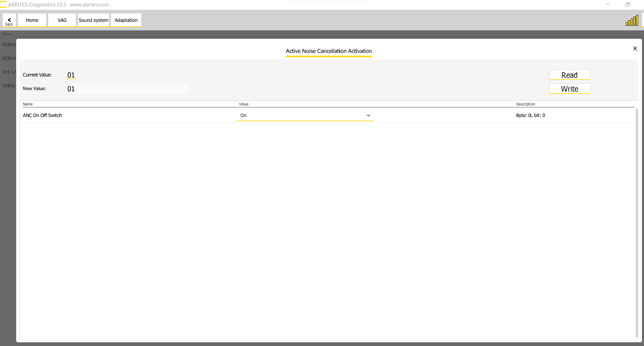Go to the Home breadcrumb
This screenshot has height=346, width=644.
coord(32,20)
